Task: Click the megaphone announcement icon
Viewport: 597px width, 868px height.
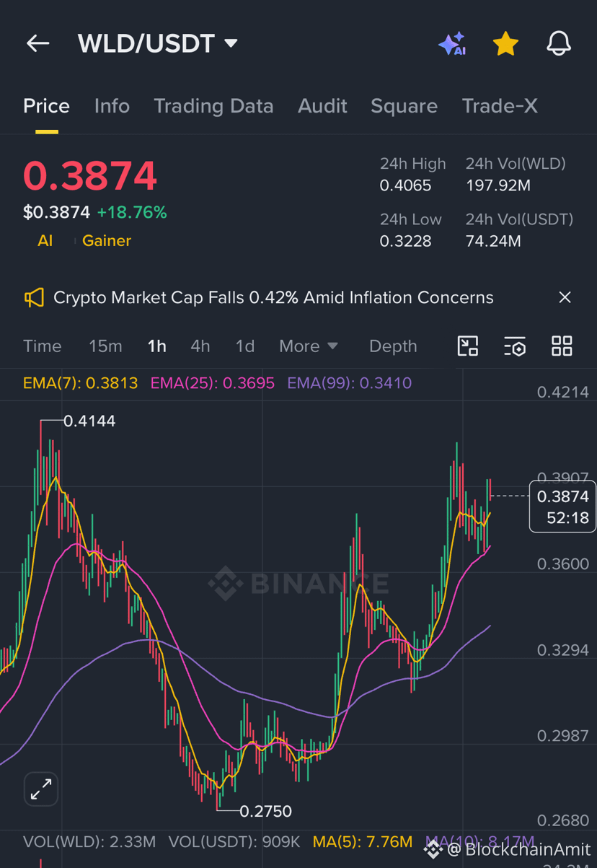Action: [x=34, y=297]
